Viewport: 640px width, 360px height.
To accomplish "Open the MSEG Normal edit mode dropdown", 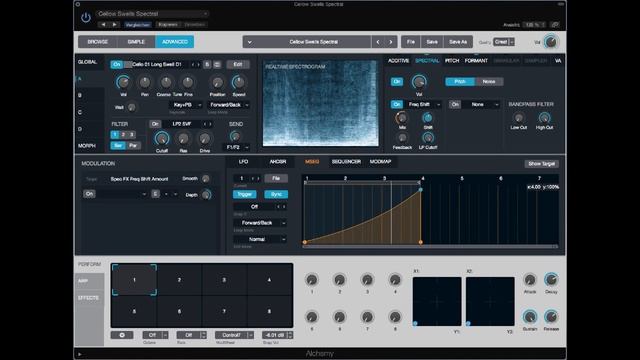I will point(260,239).
